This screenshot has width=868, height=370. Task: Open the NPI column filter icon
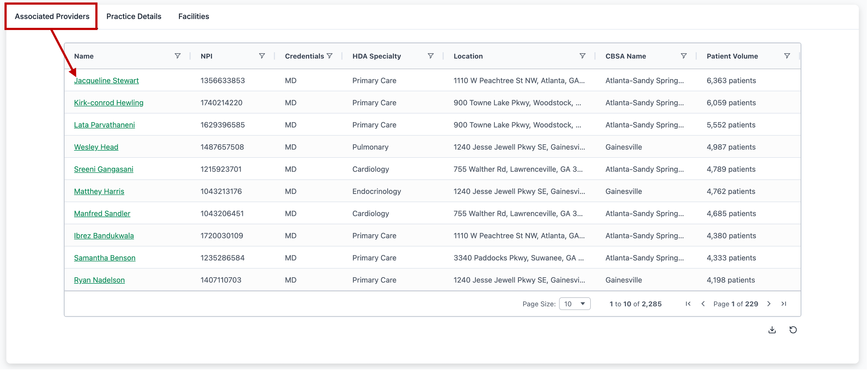pyautogui.click(x=262, y=56)
